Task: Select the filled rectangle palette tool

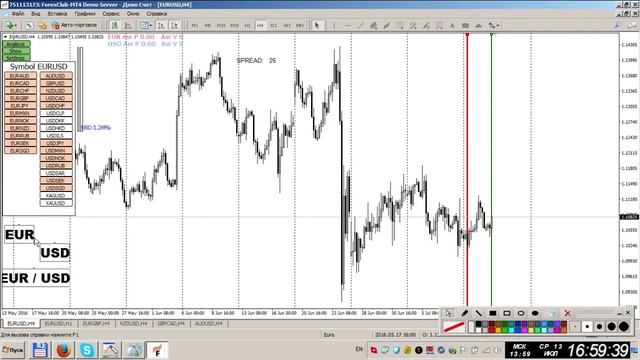Action: [493, 313]
